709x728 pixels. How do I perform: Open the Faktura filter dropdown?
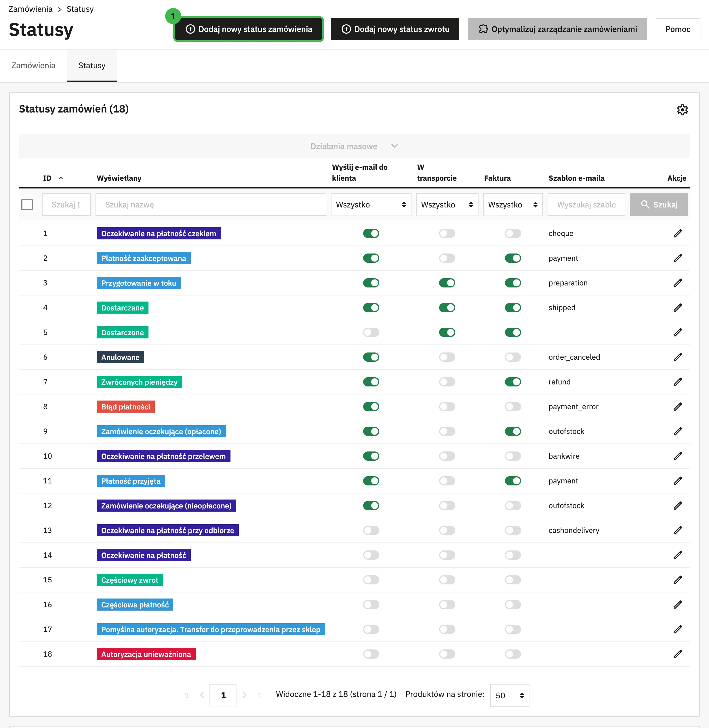coord(513,204)
